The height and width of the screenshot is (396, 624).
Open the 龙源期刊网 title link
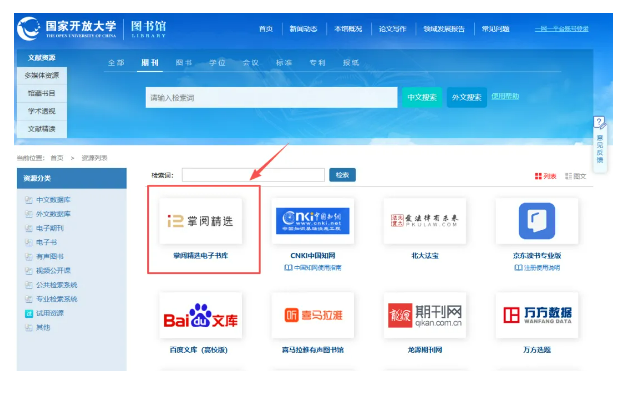[425, 350]
